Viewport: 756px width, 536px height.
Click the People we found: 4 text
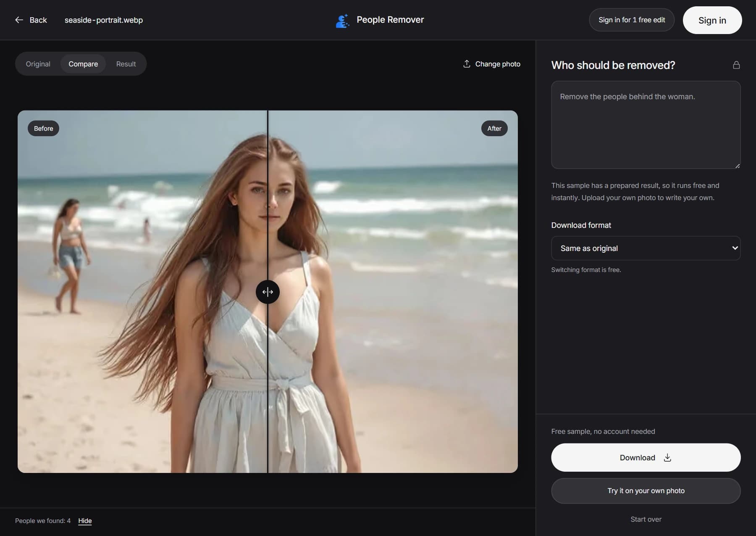(x=43, y=520)
